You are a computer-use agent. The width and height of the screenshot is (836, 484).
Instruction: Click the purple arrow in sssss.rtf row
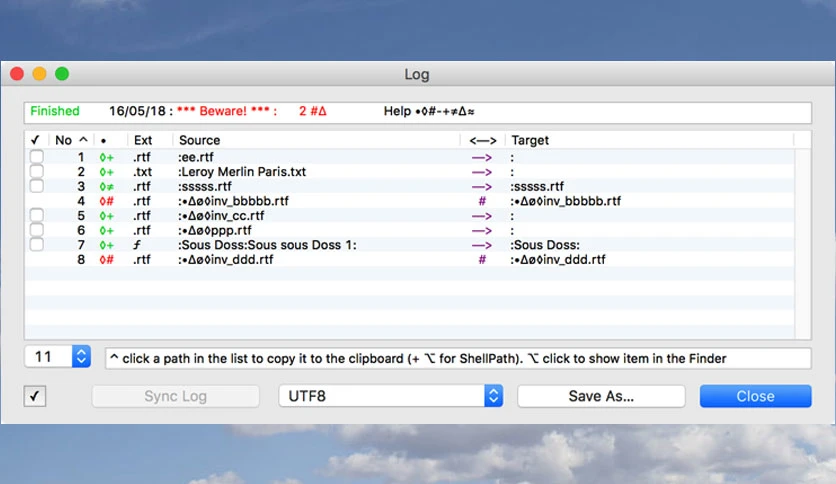481,187
